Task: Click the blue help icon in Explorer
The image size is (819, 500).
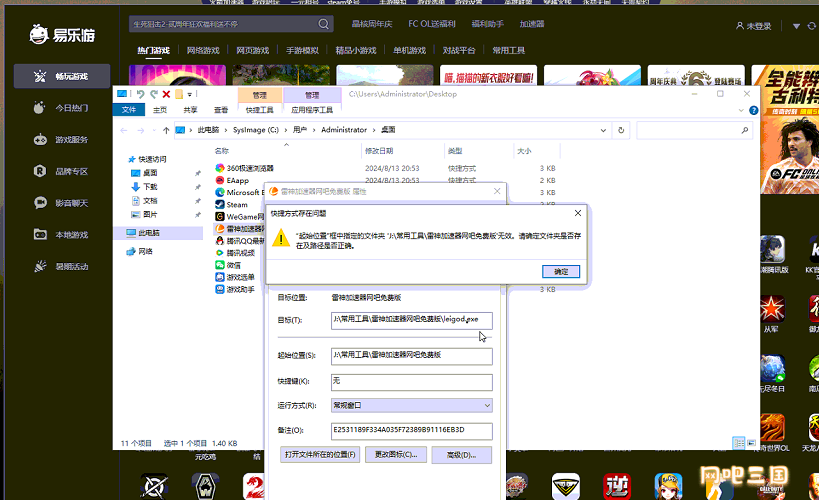Action: pos(753,110)
